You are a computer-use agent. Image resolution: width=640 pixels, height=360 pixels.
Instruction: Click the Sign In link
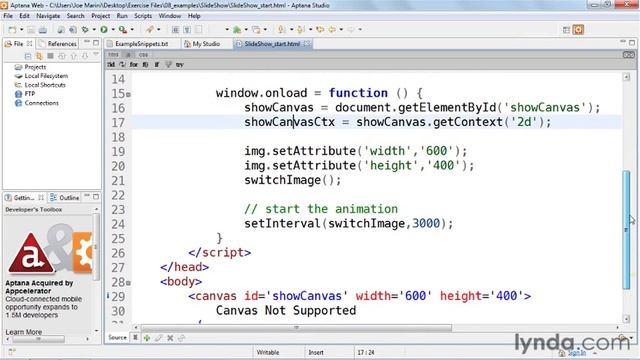pyautogui.click(x=577, y=353)
